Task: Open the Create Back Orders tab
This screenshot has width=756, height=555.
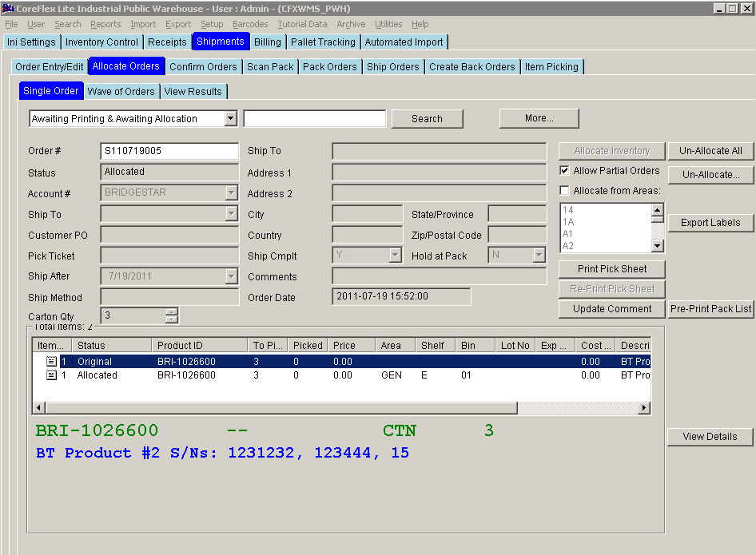Action: pos(472,66)
